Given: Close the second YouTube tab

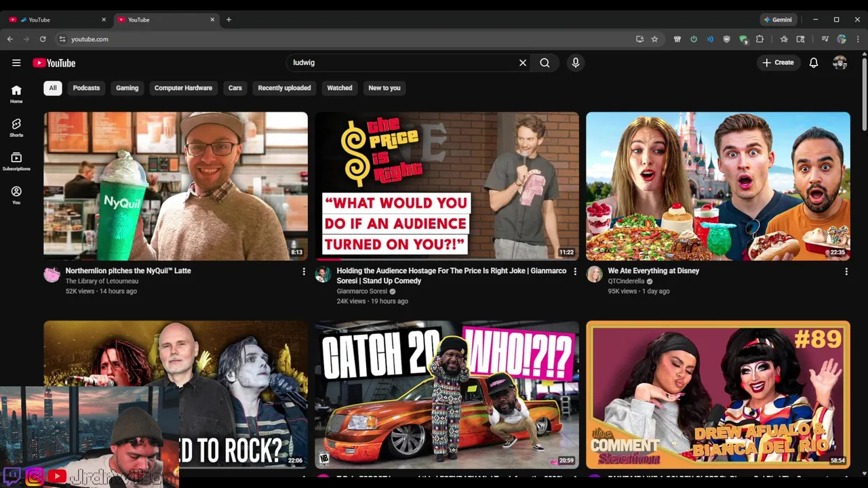Looking at the screenshot, I should click(x=212, y=20).
